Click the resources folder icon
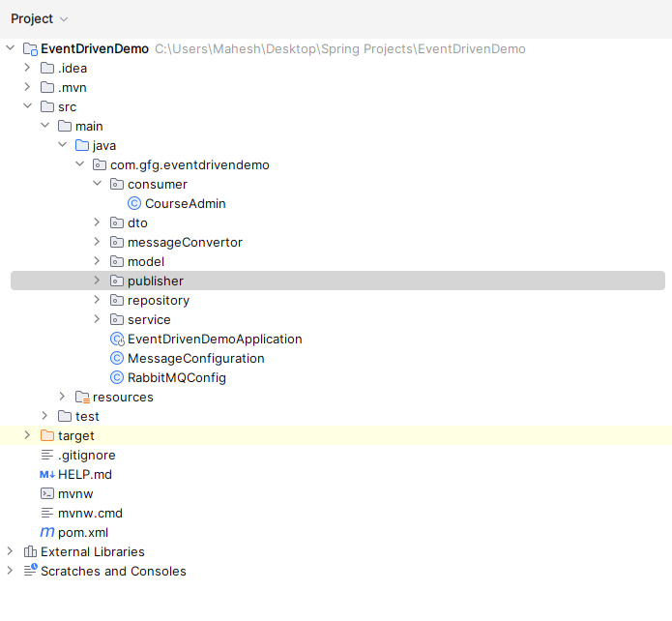672x621 pixels. tap(82, 397)
